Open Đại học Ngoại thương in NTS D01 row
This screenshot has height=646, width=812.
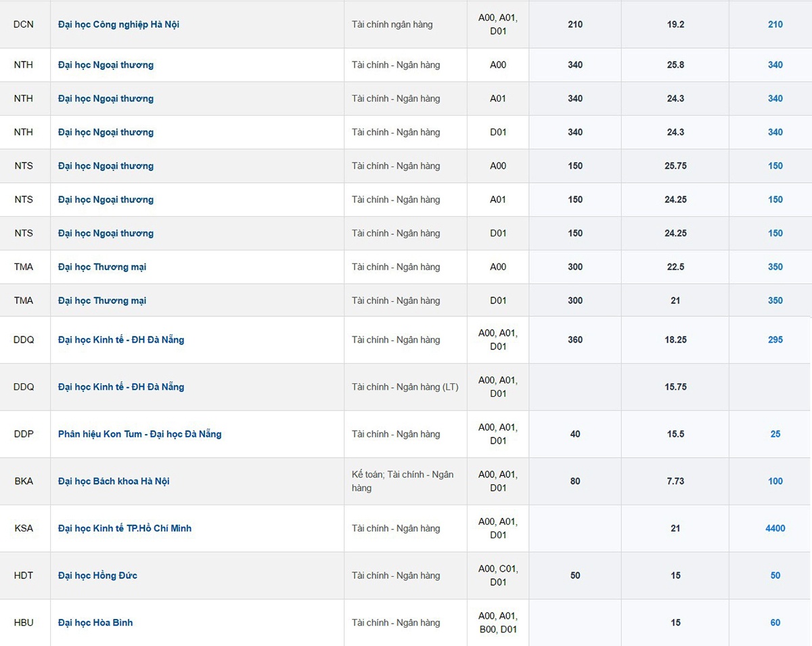pyautogui.click(x=106, y=234)
